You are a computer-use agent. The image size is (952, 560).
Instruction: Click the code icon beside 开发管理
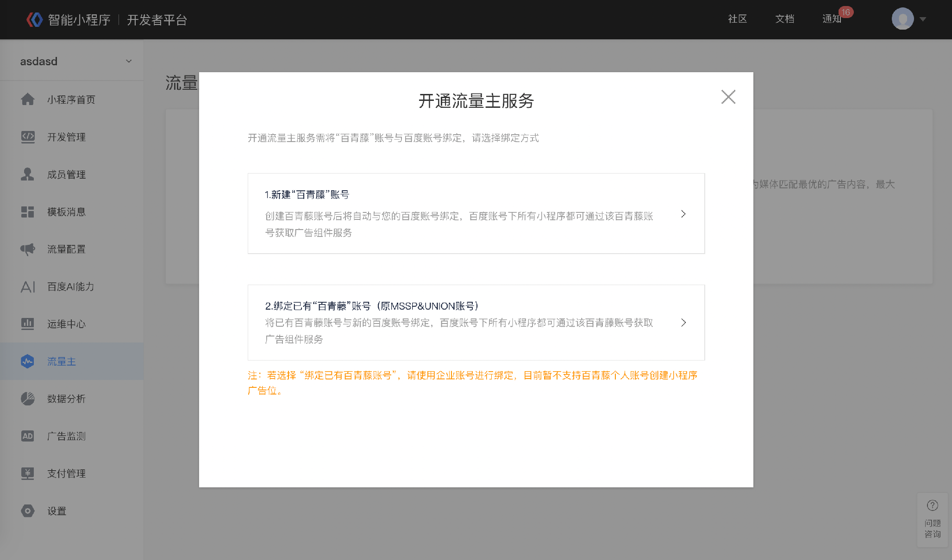click(28, 137)
